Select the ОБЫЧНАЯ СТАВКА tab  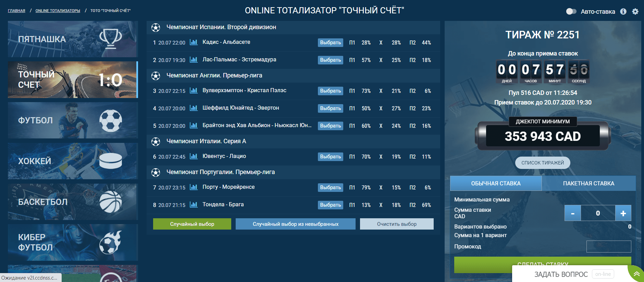[x=496, y=183]
